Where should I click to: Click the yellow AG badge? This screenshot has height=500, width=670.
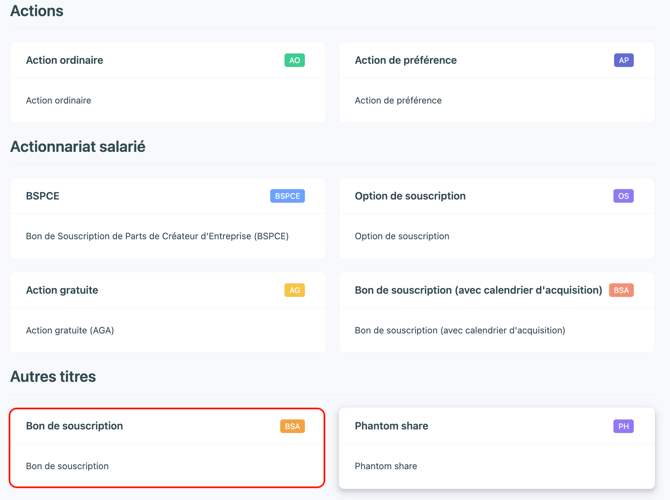(x=294, y=290)
